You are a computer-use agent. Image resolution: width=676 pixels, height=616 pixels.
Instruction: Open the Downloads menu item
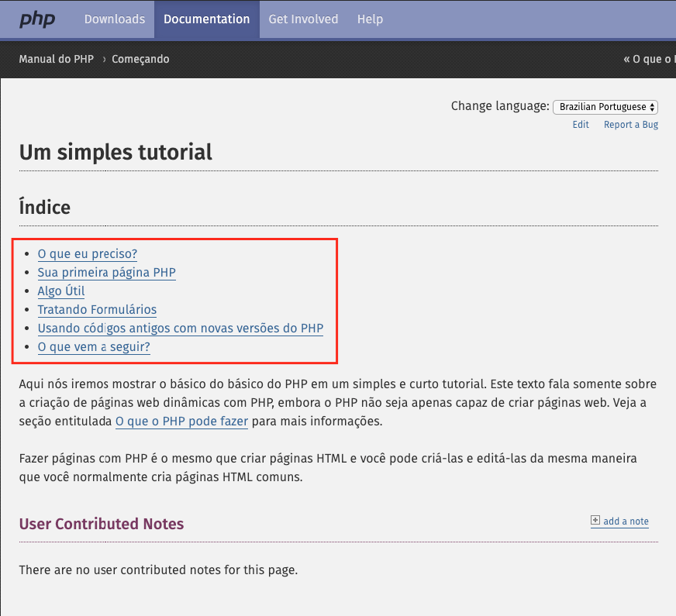coord(115,19)
